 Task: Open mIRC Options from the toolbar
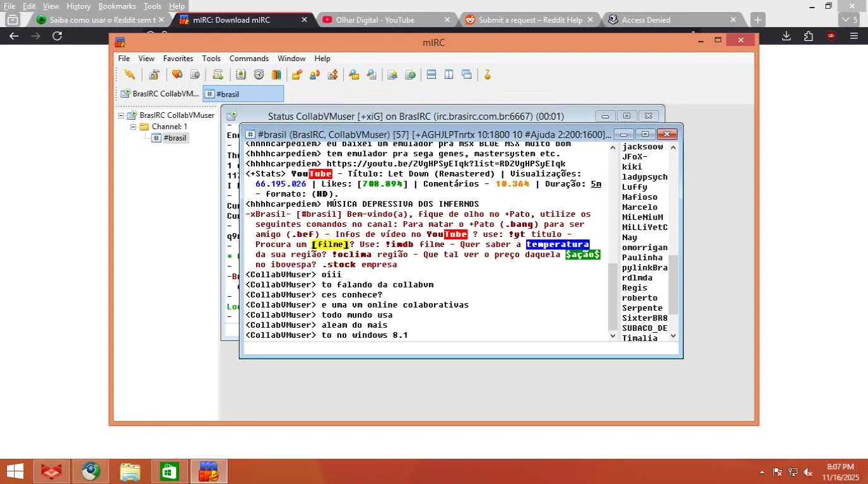[x=153, y=74]
